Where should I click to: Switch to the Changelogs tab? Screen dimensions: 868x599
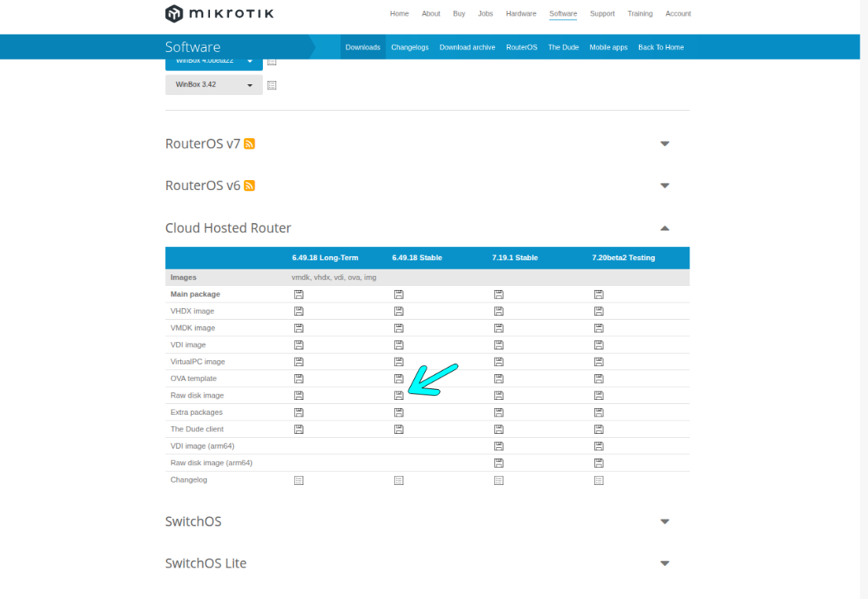[410, 47]
